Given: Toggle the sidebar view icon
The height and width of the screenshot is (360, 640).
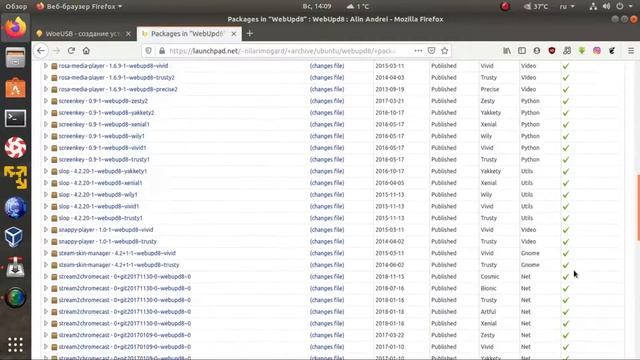Looking at the screenshot, I should click(x=522, y=51).
